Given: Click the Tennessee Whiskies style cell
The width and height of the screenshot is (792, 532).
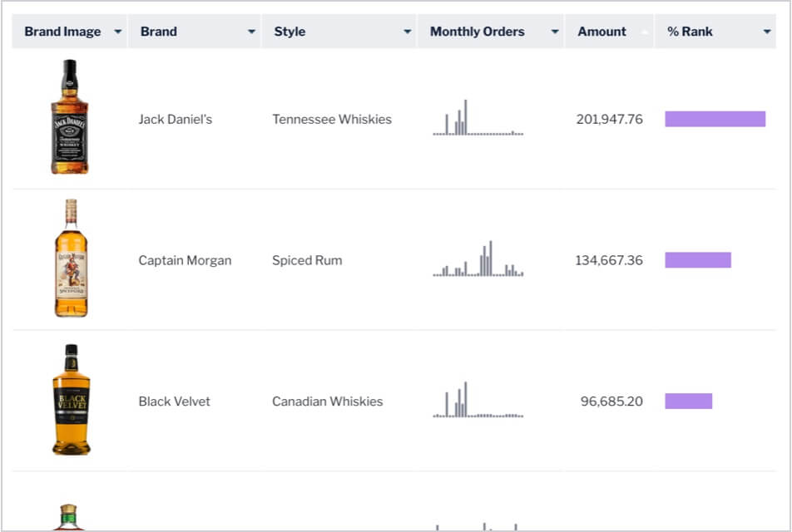Looking at the screenshot, I should 331,119.
